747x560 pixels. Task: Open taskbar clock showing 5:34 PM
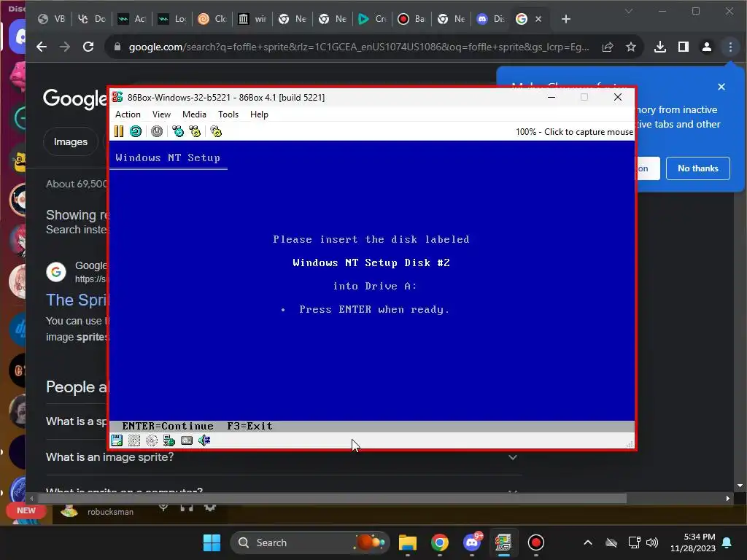point(693,542)
